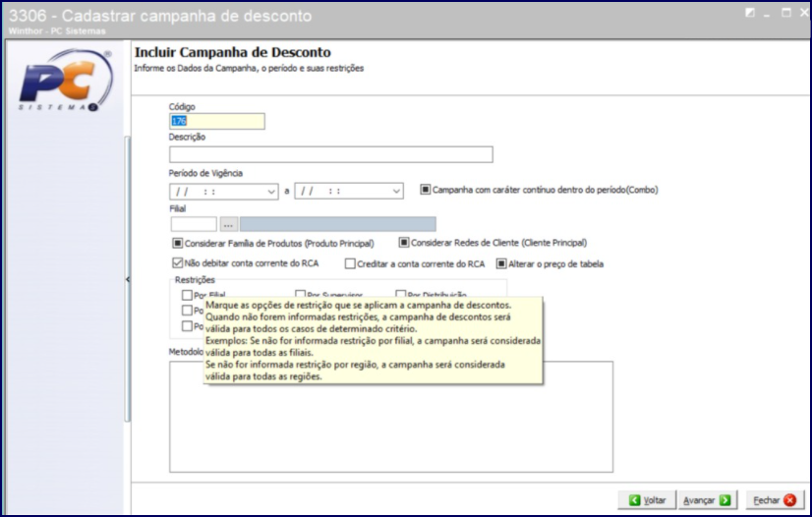The height and width of the screenshot is (517, 812).
Task: Click the Descrição text field
Action: [331, 154]
